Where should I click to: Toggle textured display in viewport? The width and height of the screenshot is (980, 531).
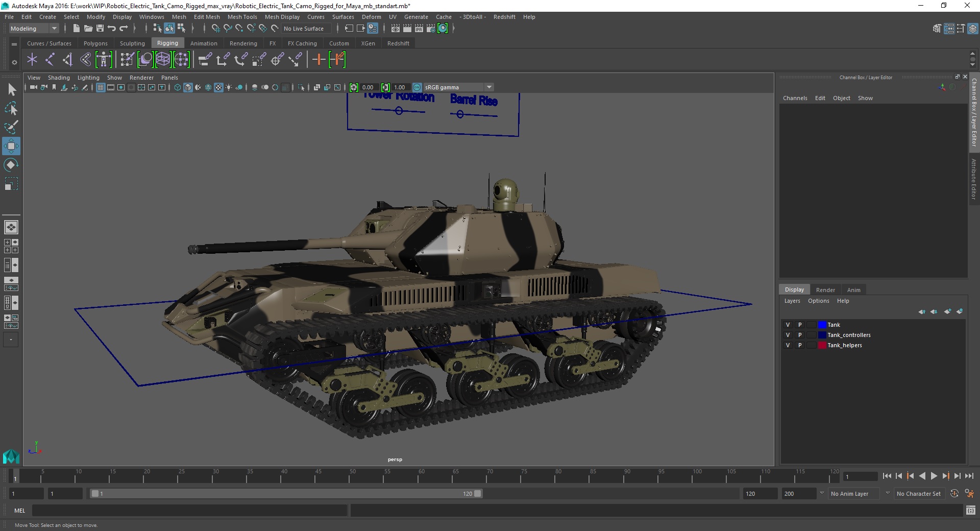218,87
